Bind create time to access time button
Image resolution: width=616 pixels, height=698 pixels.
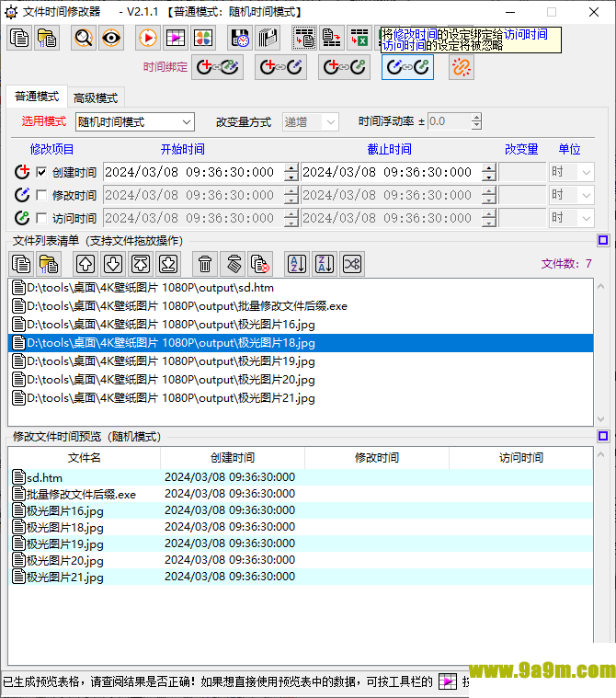coord(344,67)
